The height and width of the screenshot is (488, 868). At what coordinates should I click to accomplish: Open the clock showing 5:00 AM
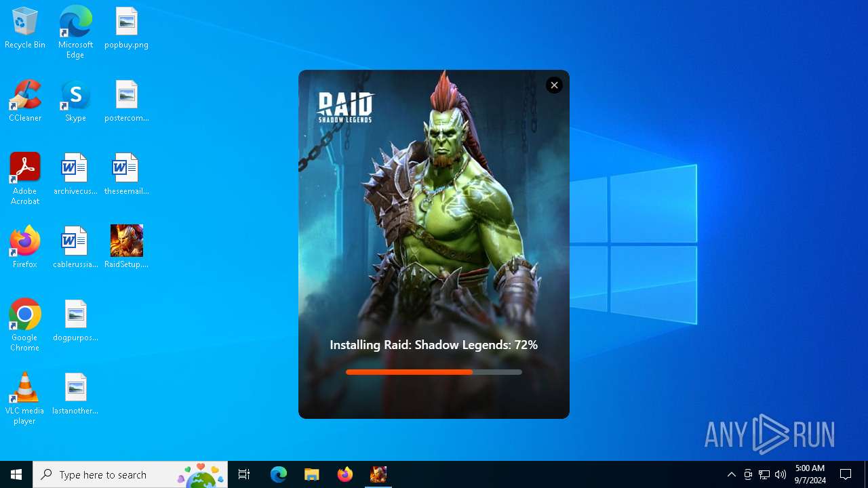(810, 474)
